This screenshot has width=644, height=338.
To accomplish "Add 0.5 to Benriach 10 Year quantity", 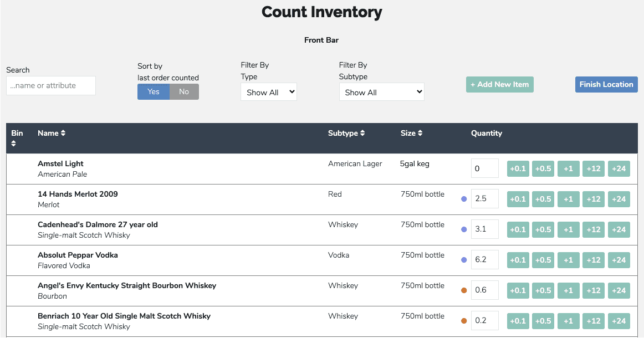I will [x=543, y=321].
